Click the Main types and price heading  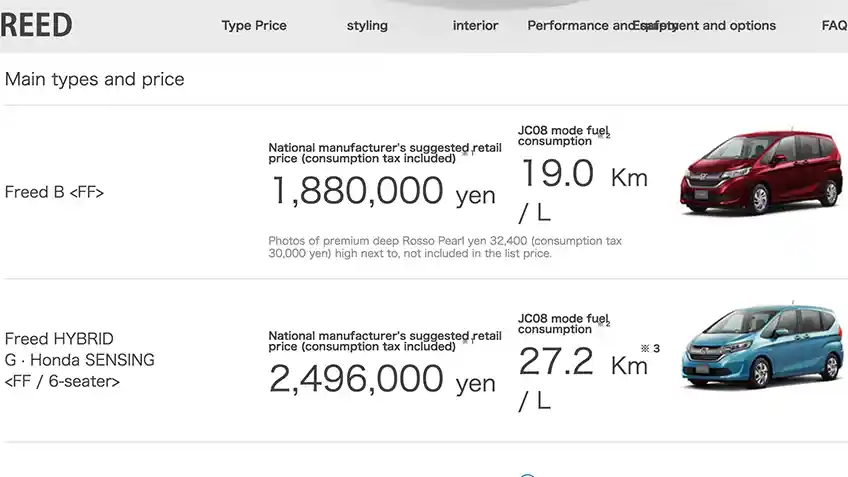pos(95,79)
